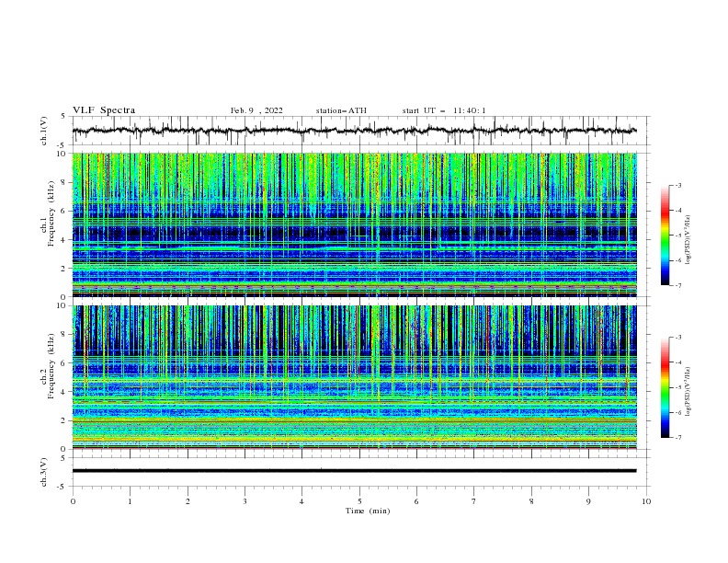Click the "Time (min)" axis label
This screenshot has height=563, width=728.
click(x=368, y=511)
